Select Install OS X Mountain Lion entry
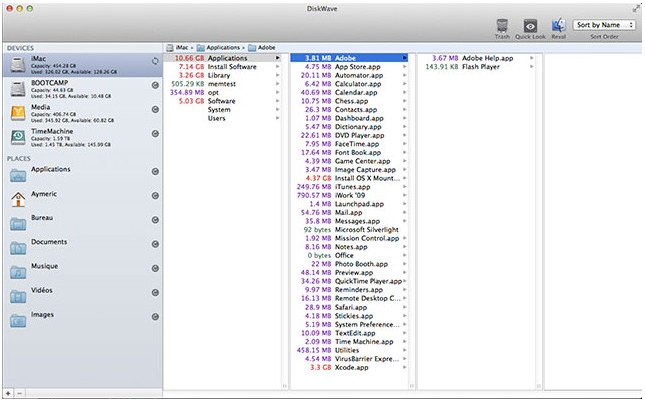 [349, 178]
